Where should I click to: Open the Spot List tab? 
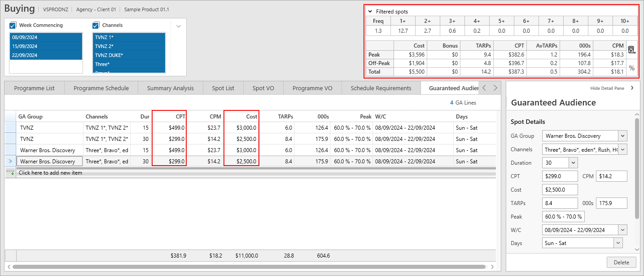tap(223, 88)
